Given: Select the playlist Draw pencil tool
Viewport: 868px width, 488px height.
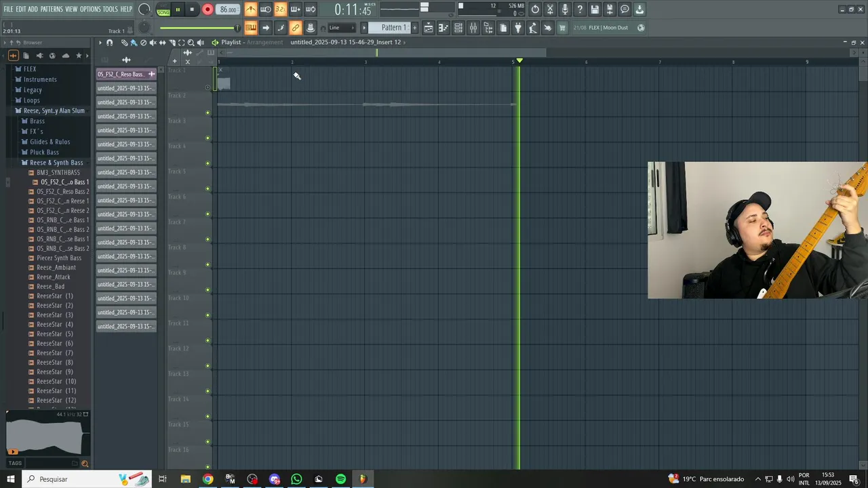Looking at the screenshot, I should coord(124,43).
